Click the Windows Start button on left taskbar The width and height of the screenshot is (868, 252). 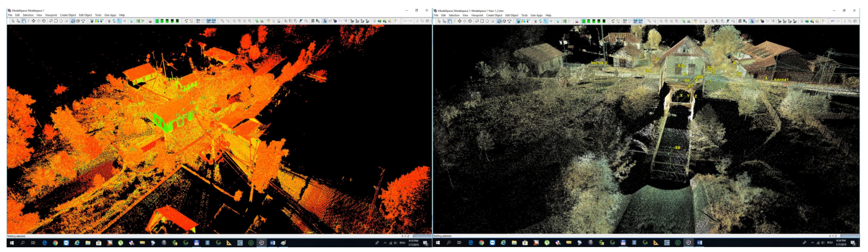pyautogui.click(x=12, y=243)
